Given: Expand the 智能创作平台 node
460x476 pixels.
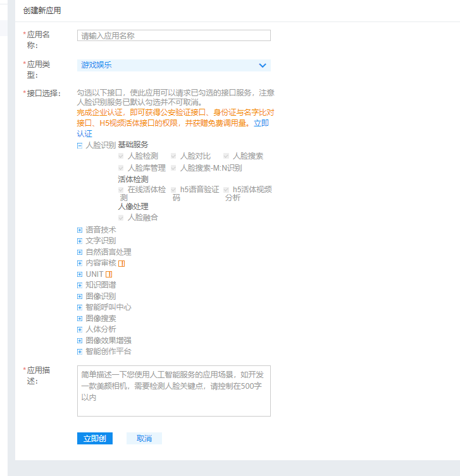Looking at the screenshot, I should tap(80, 352).
